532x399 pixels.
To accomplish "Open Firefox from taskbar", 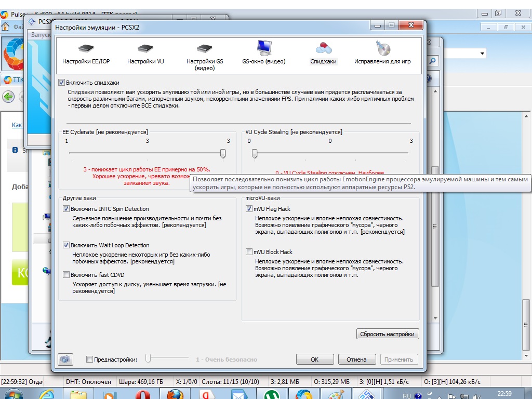I will 175,394.
